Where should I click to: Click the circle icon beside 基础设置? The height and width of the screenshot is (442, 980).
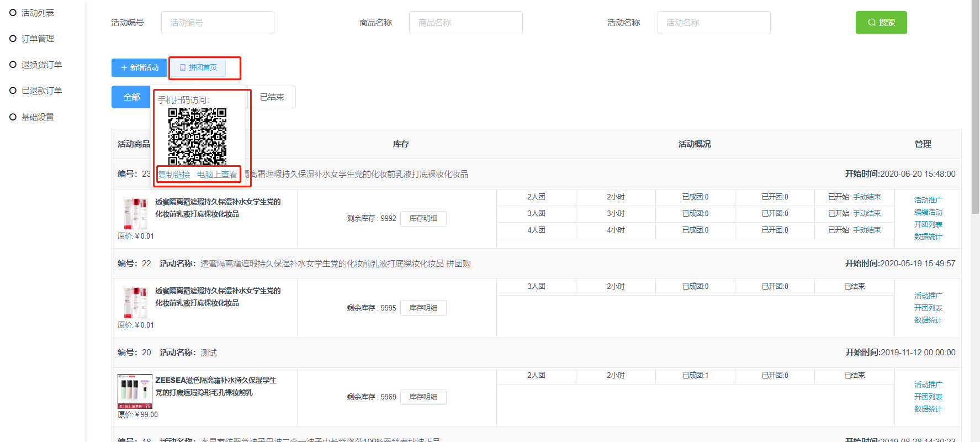[13, 117]
